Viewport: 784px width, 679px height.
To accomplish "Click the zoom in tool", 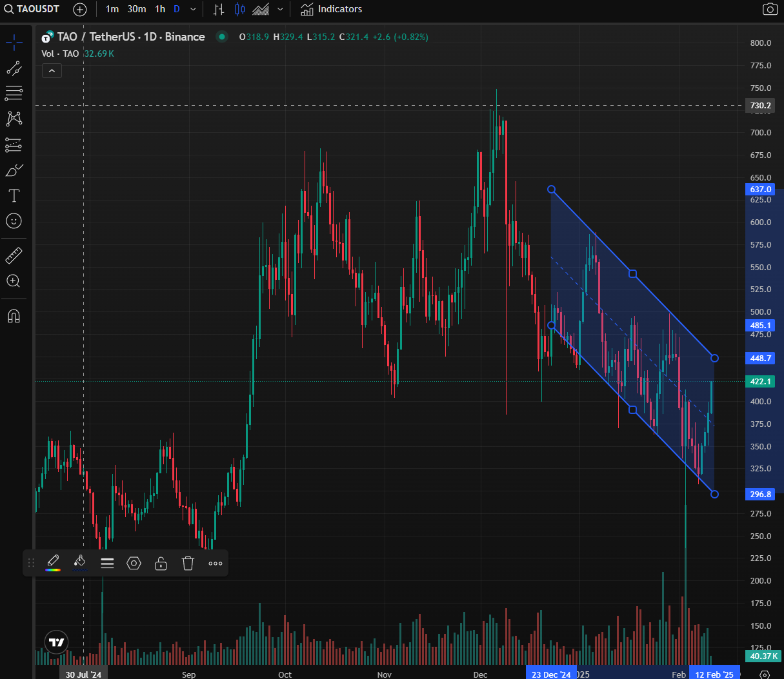I will click(x=14, y=281).
